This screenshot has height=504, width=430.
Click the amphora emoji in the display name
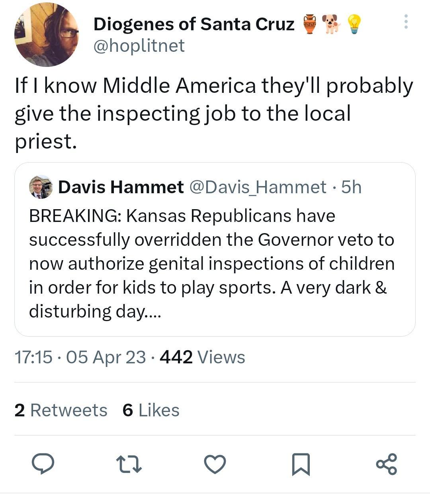(309, 25)
